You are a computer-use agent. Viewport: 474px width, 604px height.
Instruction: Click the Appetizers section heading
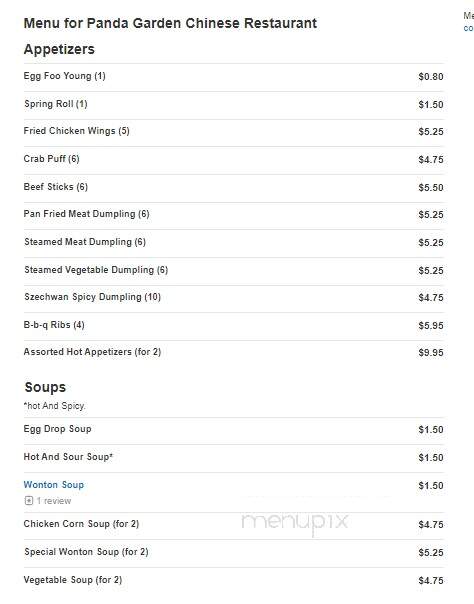[x=59, y=49]
